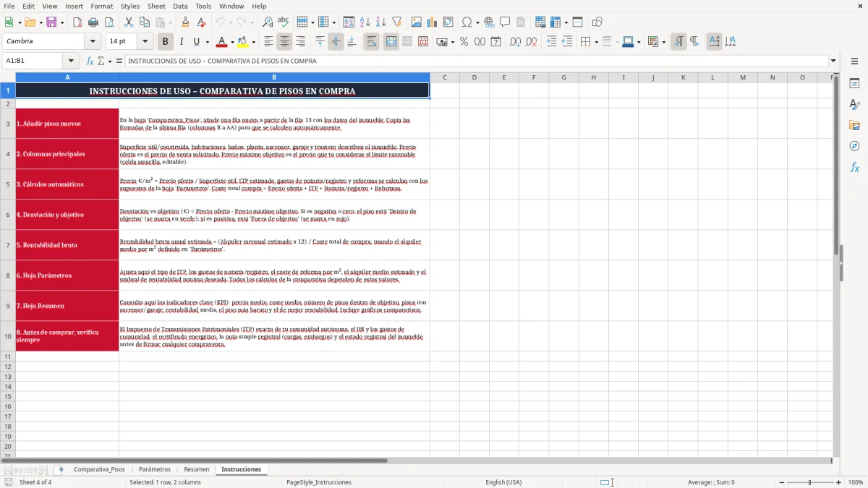Click Delete Decimal Place icon
This screenshot has width=868, height=488.
pyautogui.click(x=531, y=42)
